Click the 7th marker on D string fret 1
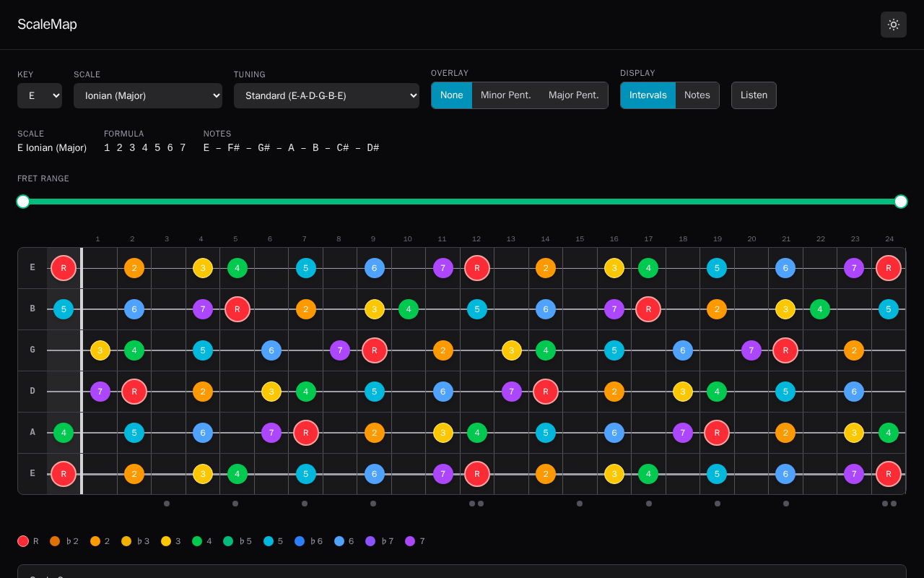The width and height of the screenshot is (924, 578). tap(100, 392)
